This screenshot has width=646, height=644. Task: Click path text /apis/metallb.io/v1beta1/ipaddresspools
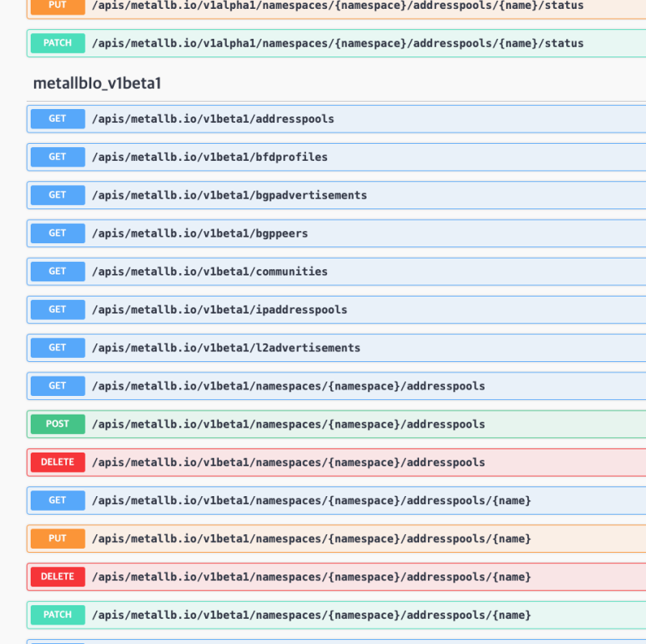(220, 309)
